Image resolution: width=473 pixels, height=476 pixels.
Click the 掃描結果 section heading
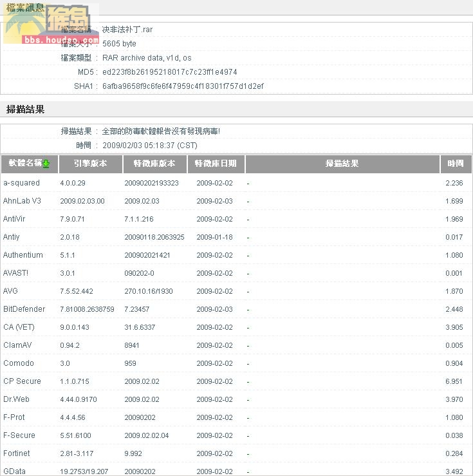click(x=26, y=109)
